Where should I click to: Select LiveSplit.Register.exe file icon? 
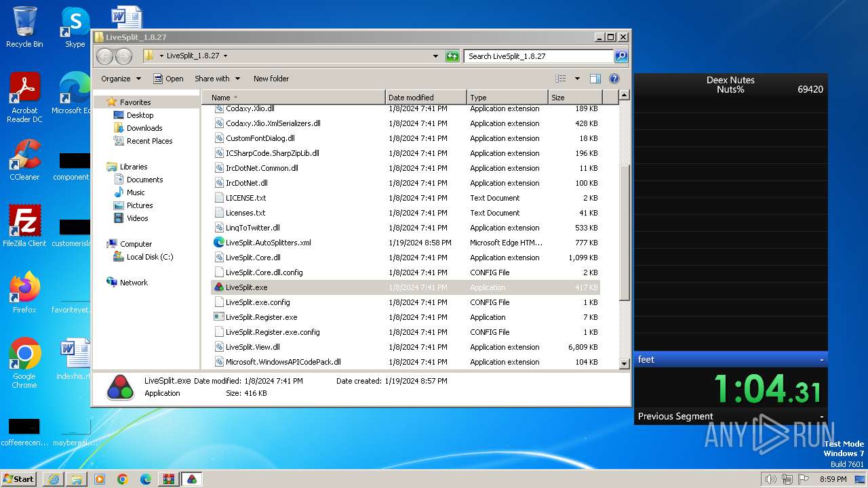click(219, 317)
